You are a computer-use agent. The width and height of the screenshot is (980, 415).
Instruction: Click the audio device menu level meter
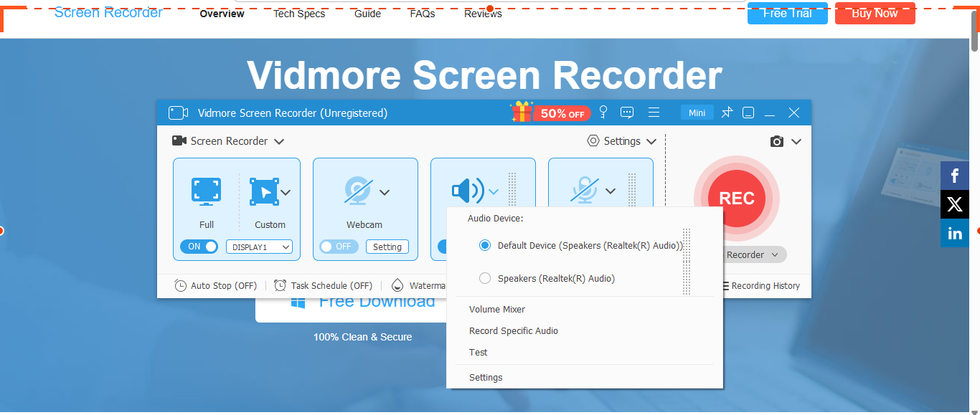[687, 262]
